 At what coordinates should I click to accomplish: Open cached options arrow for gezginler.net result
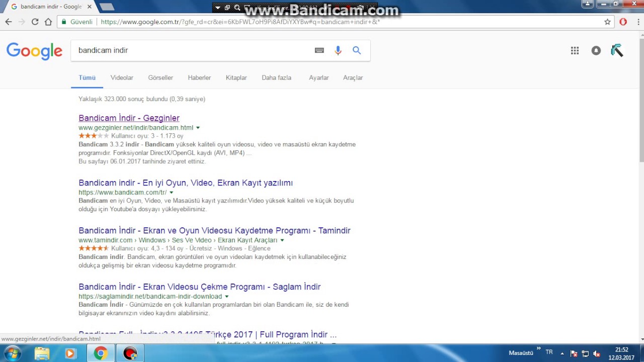tap(198, 128)
